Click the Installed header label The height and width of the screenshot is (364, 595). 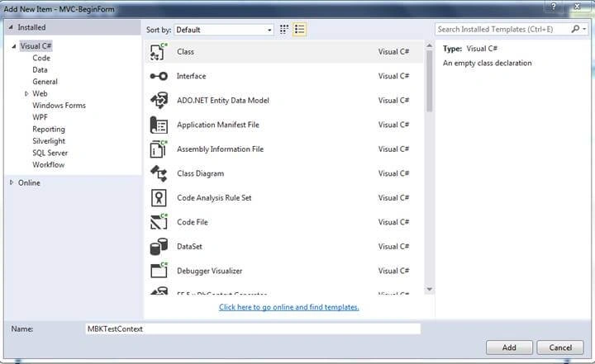(x=31, y=27)
